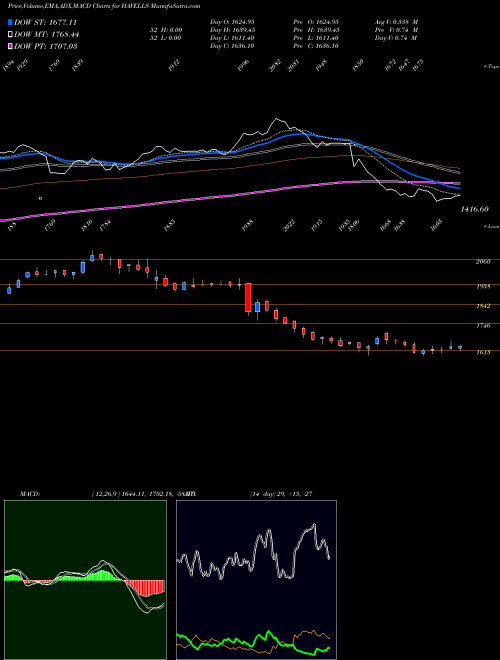Click the top label 2082 above EMA chart

(x=275, y=66)
